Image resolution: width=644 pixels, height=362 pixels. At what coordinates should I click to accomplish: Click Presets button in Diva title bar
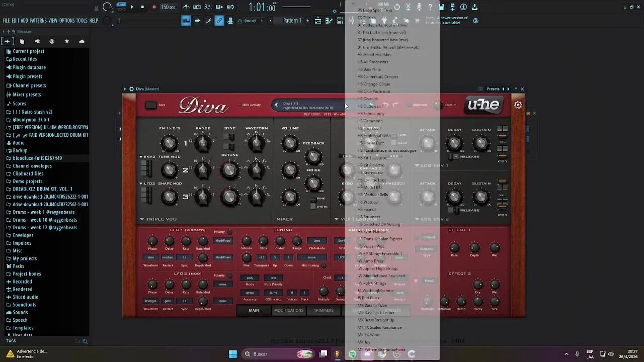tap(493, 89)
